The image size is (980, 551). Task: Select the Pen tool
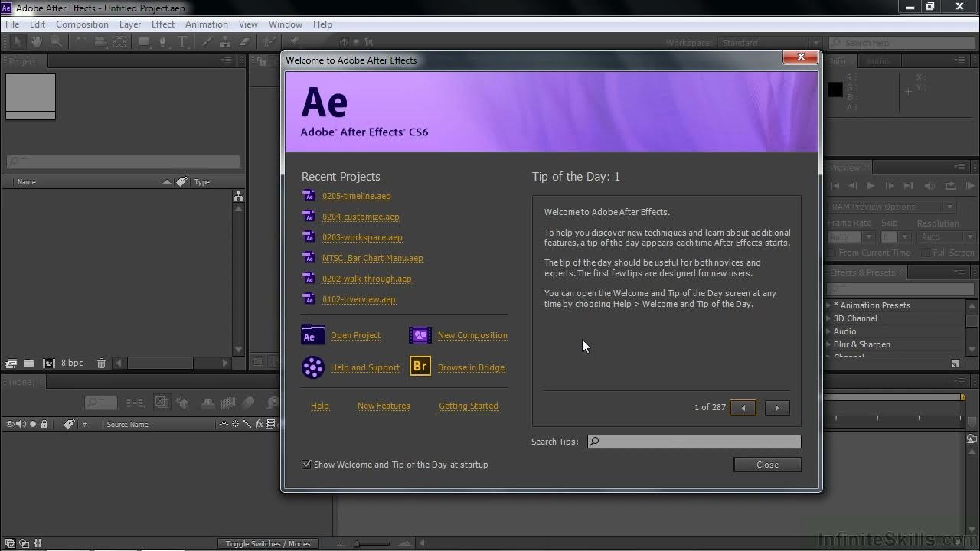tap(163, 41)
